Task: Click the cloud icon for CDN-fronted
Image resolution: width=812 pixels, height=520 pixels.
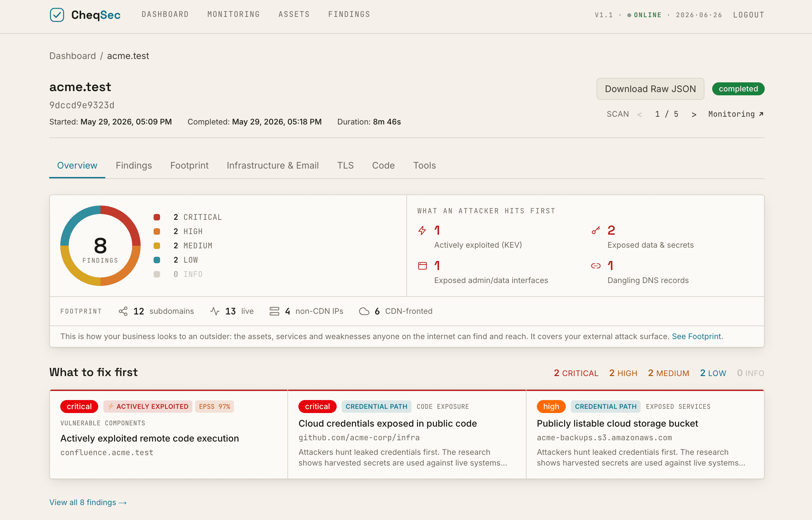Action: click(364, 311)
